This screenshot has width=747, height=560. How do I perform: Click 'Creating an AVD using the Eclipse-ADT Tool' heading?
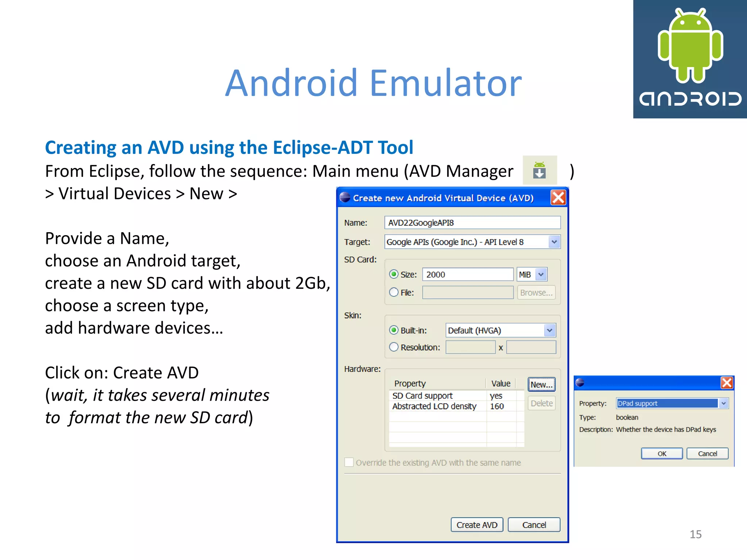[x=229, y=147]
